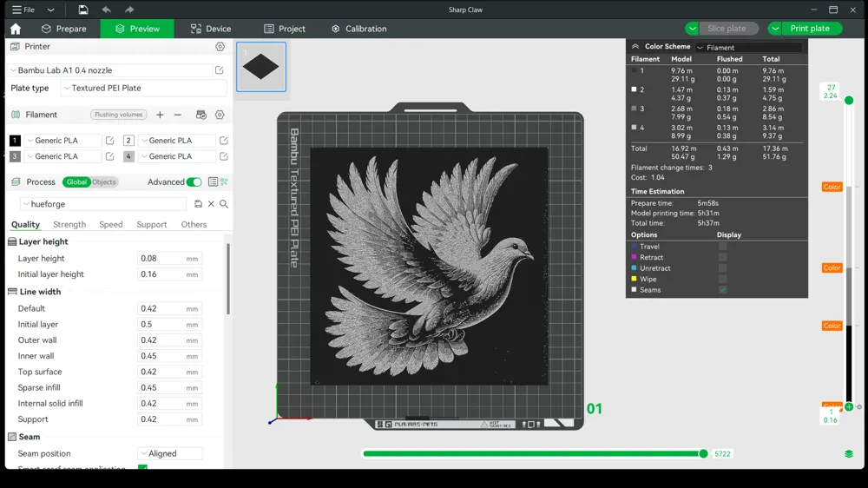Open the Seam position Aligned dropdown
Image resolution: width=868 pixels, height=488 pixels.
(x=169, y=453)
